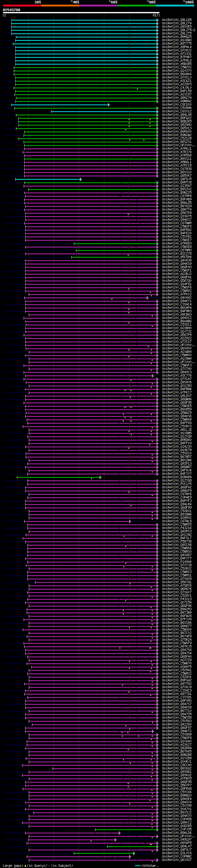The image size is (197, 868).
Task: Select the UniRef100_A7R374 entry
Action: point(176,152)
